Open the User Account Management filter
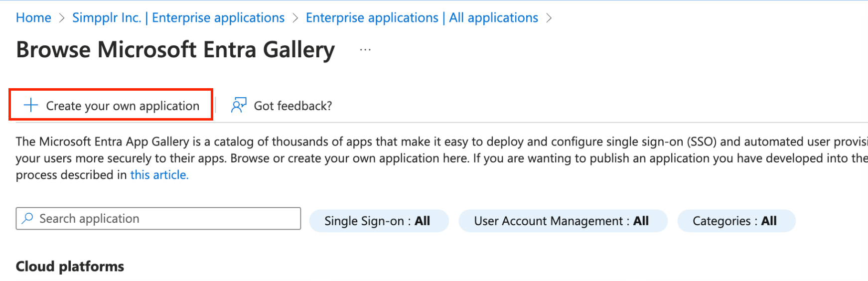868x281 pixels. pos(562,221)
